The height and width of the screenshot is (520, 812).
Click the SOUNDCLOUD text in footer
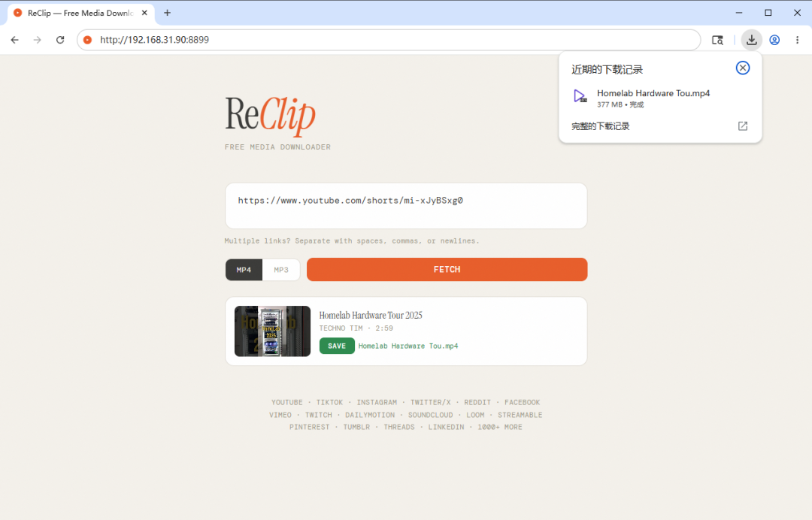[430, 415]
